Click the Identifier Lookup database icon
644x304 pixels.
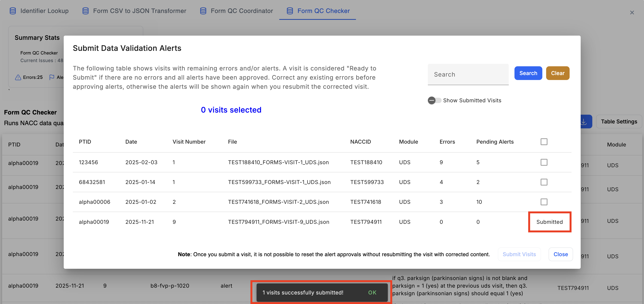13,11
